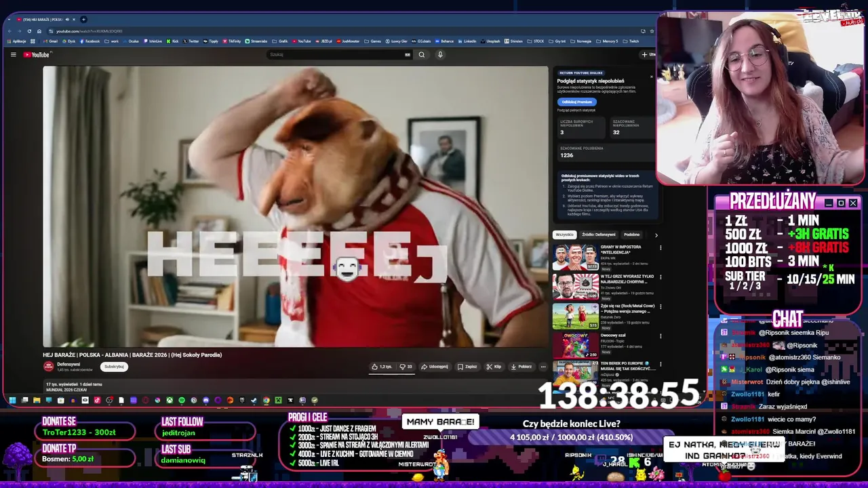Image resolution: width=868 pixels, height=488 pixels.
Task: Mute the HEJ BARAŻE tab audio icon
Action: point(67,20)
